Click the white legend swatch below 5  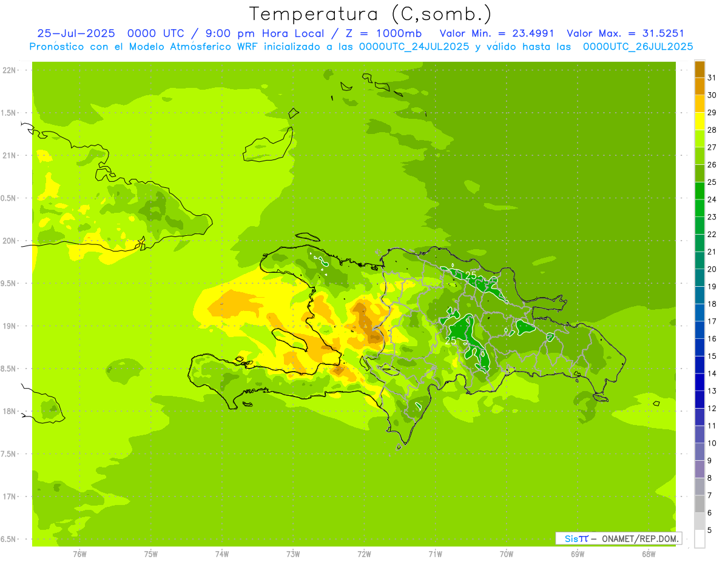pyautogui.click(x=699, y=538)
